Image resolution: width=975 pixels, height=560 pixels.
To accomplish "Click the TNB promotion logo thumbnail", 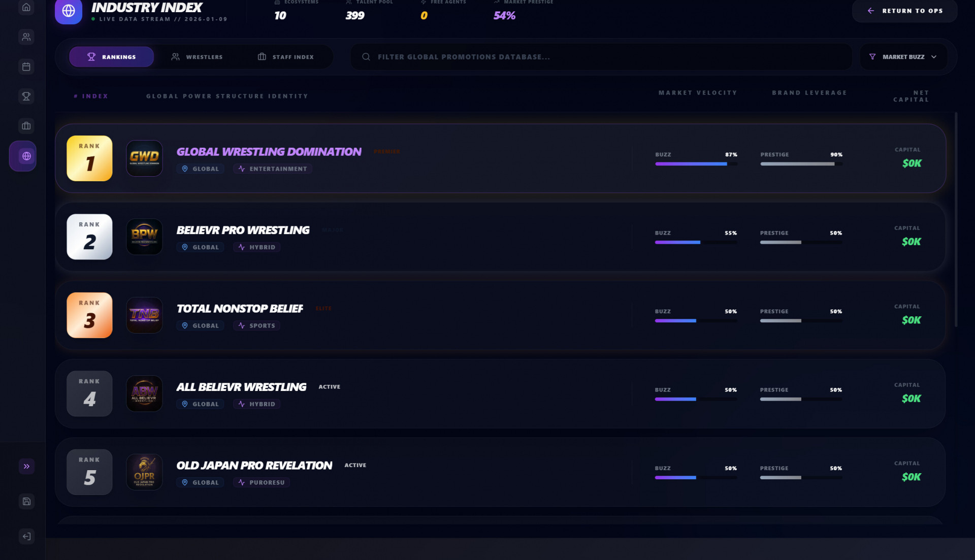I will [x=144, y=315].
